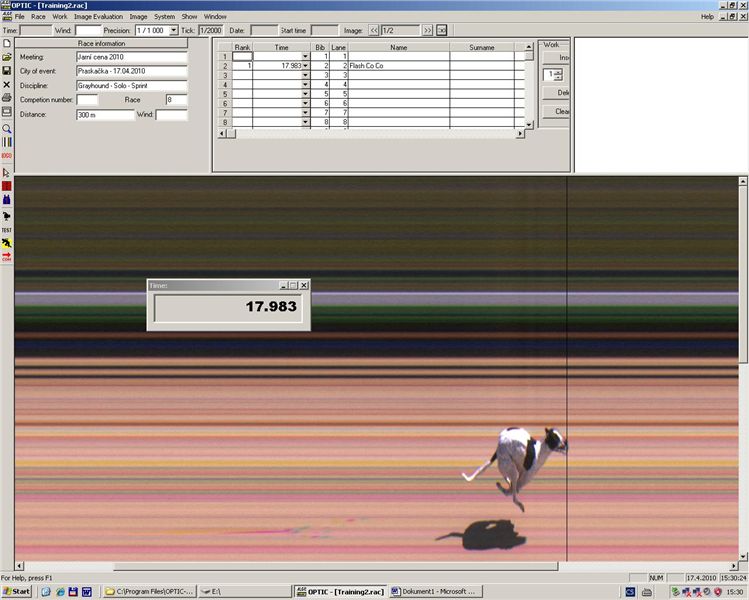
Task: Go to previous image with << button
Action: tap(374, 30)
